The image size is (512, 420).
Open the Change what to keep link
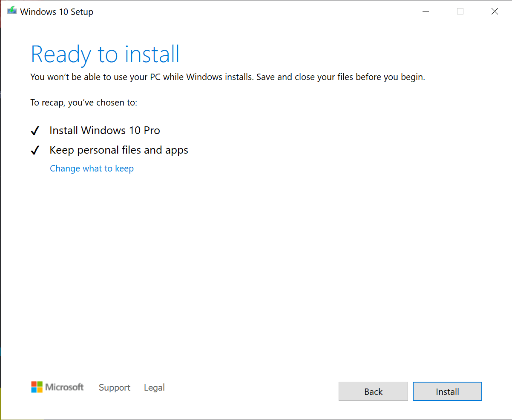pos(92,169)
